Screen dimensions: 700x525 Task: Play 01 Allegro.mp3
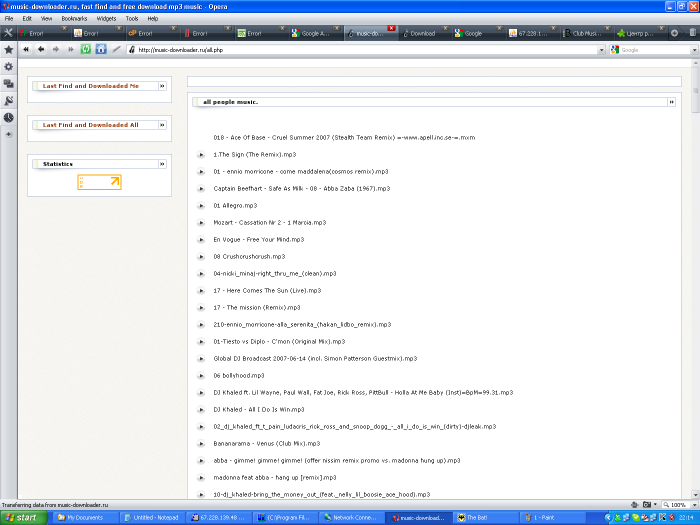click(201, 206)
